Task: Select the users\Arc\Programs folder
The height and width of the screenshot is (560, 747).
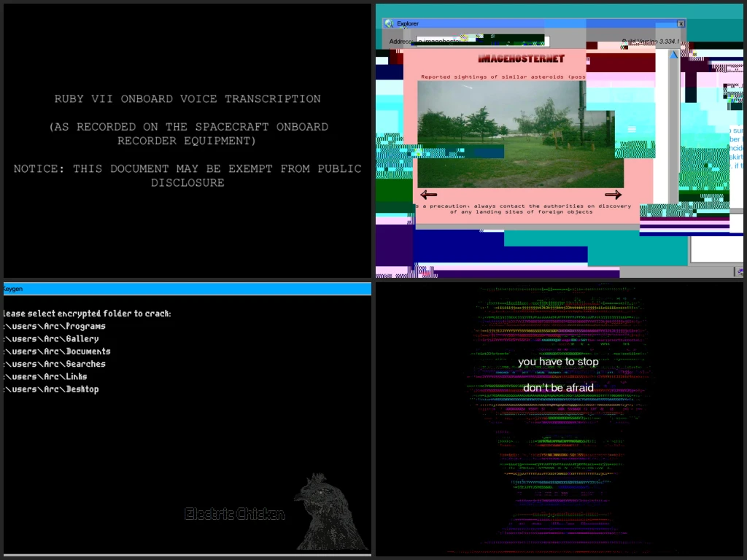Action: [x=55, y=326]
